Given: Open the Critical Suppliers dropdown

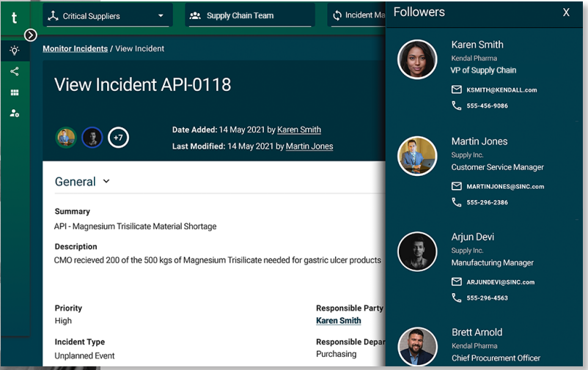Looking at the screenshot, I should coord(108,15).
